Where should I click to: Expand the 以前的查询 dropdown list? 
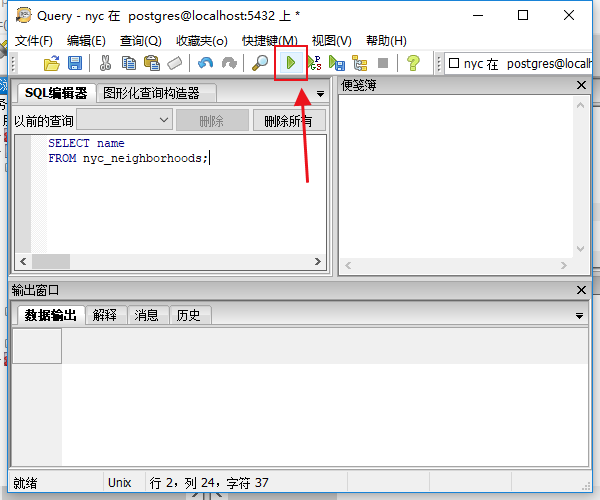click(124, 121)
